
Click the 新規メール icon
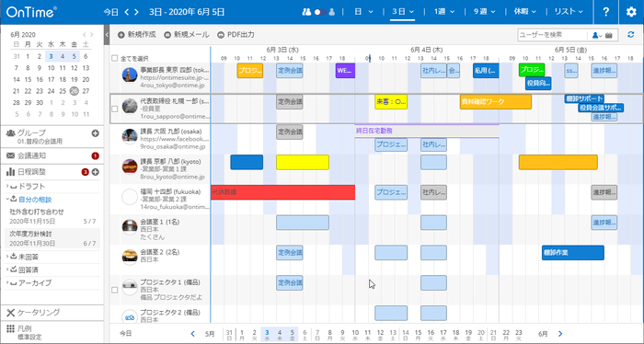[167, 35]
